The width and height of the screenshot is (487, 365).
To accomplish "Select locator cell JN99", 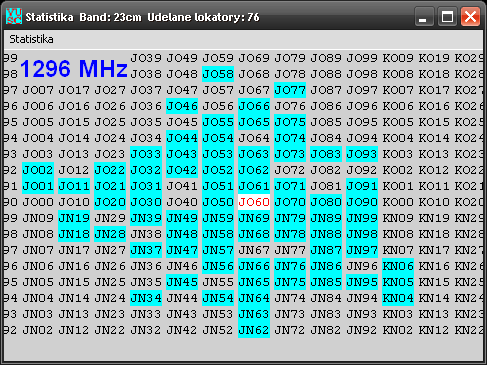I will pos(362,218).
